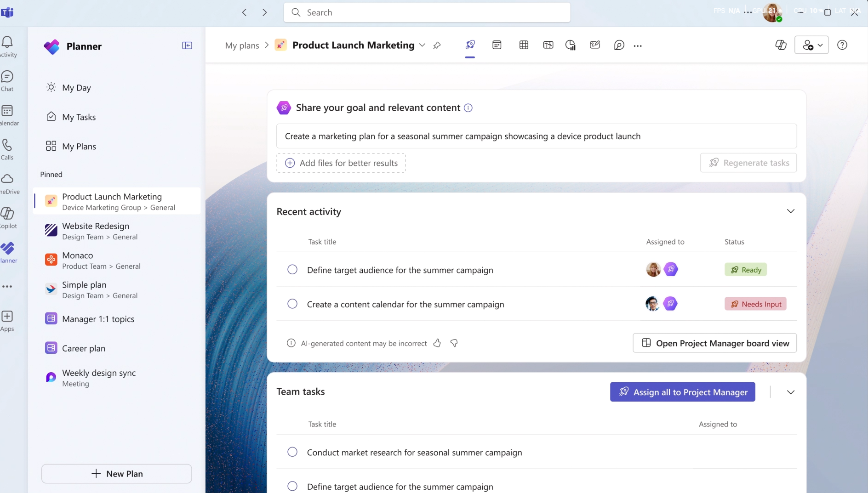Click the New Plan button

(x=117, y=474)
